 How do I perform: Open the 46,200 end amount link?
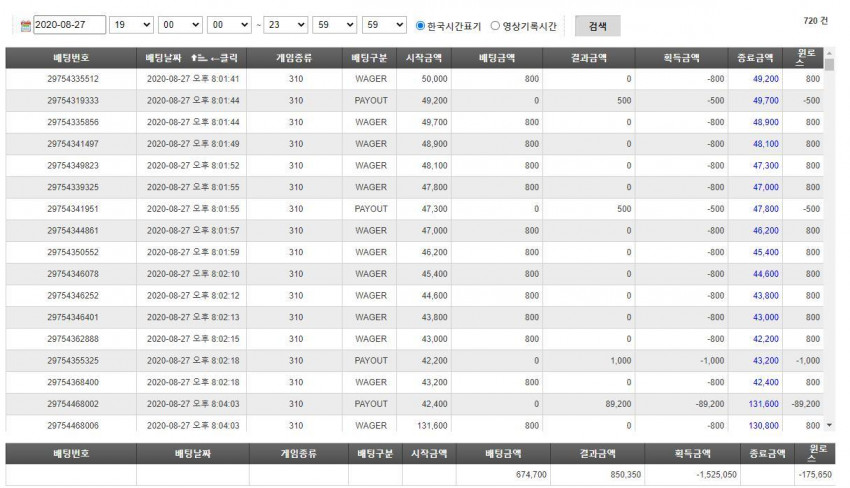[765, 230]
